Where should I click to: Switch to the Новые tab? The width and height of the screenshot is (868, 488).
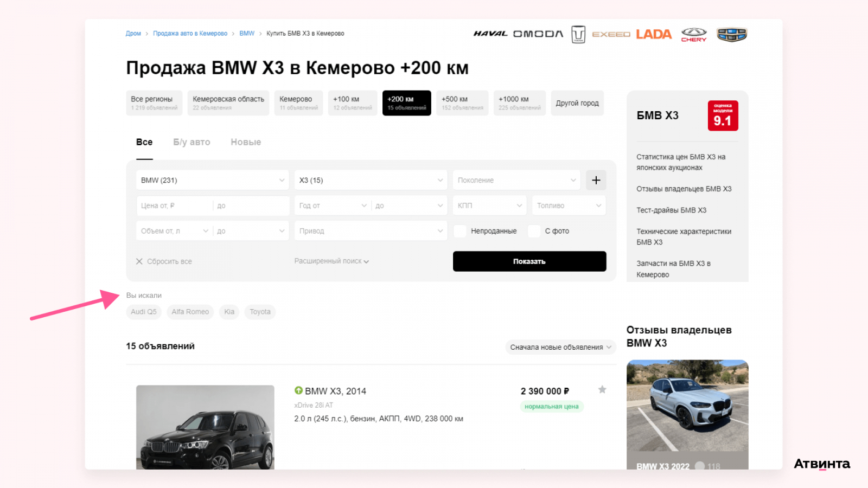(x=246, y=142)
